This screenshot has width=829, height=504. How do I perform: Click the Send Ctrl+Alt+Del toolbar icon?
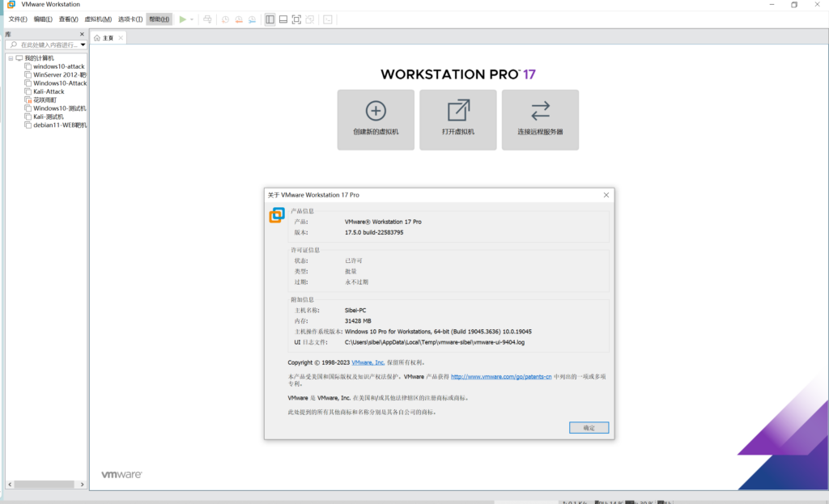pyautogui.click(x=208, y=19)
